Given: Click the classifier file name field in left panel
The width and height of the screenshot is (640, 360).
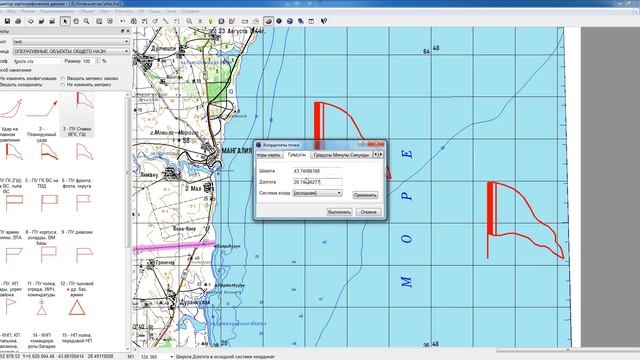Looking at the screenshot, I should pos(36,61).
